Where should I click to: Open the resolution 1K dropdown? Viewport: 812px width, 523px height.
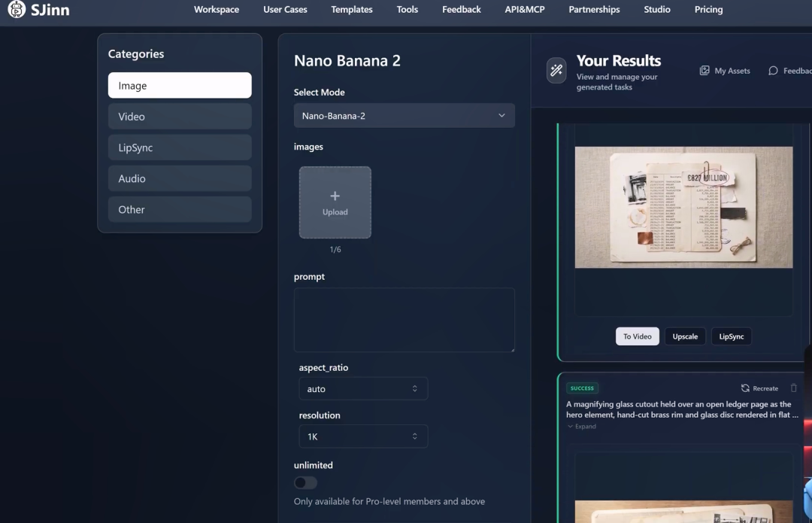[x=363, y=436]
